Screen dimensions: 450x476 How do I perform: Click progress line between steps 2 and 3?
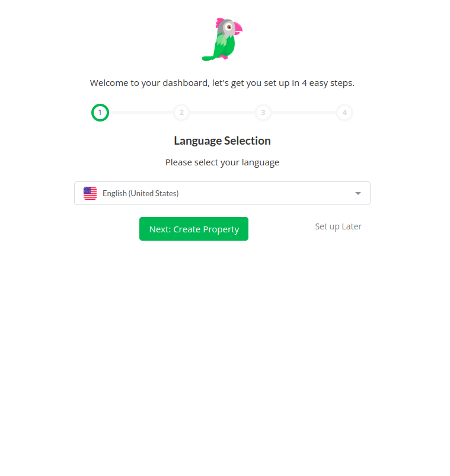(x=222, y=112)
